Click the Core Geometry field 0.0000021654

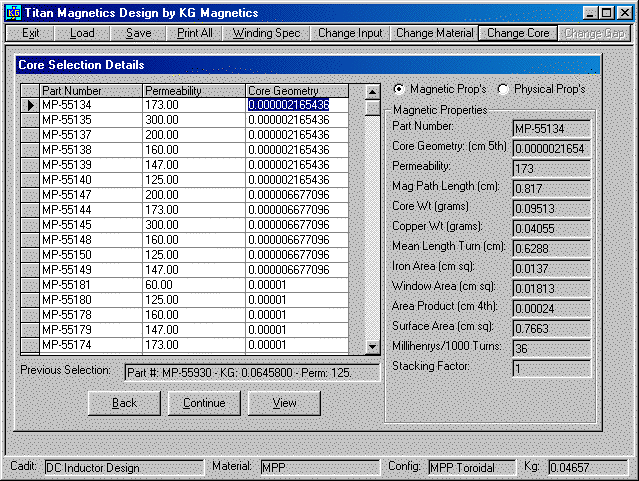click(x=552, y=149)
